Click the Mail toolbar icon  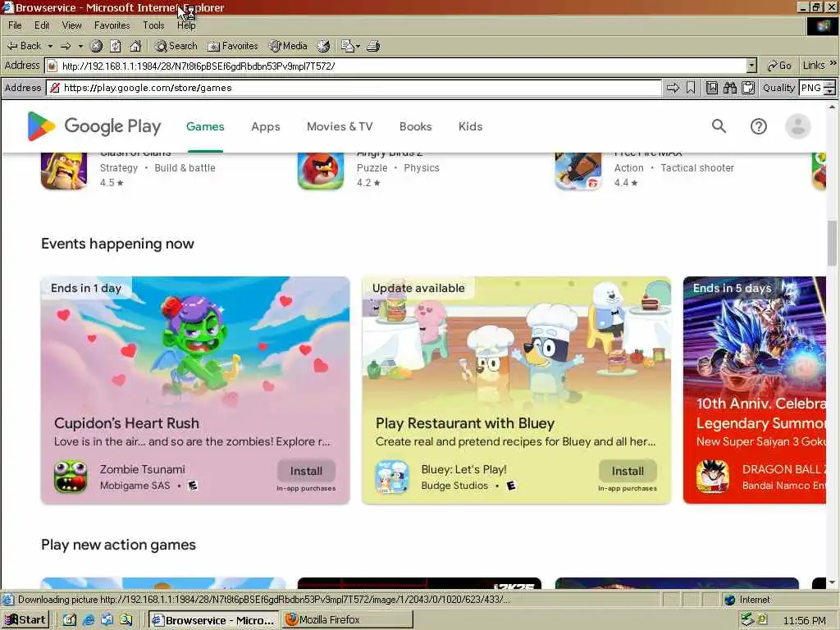348,46
